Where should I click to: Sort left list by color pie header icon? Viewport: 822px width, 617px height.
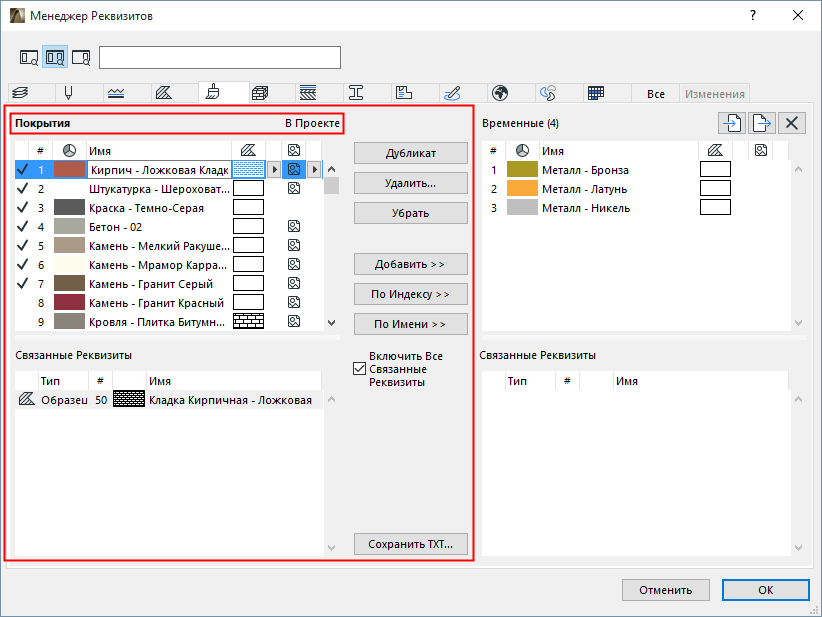[69, 151]
